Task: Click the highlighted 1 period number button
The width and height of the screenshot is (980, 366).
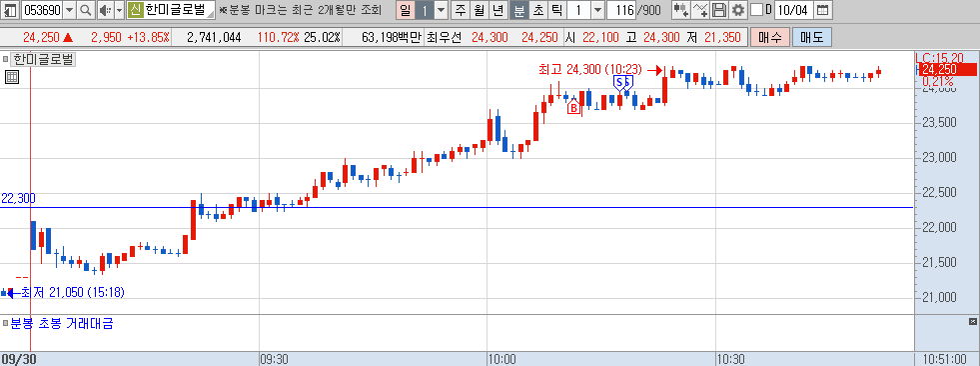Action: coord(425,10)
